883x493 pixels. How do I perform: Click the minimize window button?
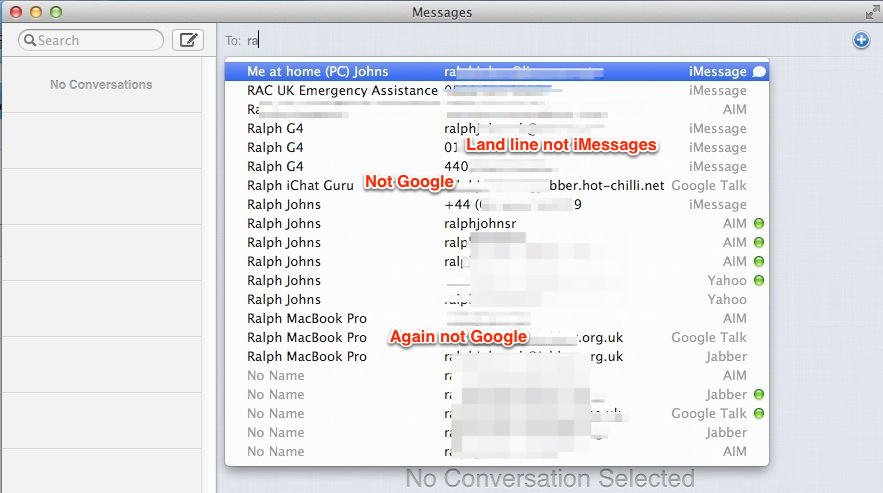pyautogui.click(x=36, y=12)
